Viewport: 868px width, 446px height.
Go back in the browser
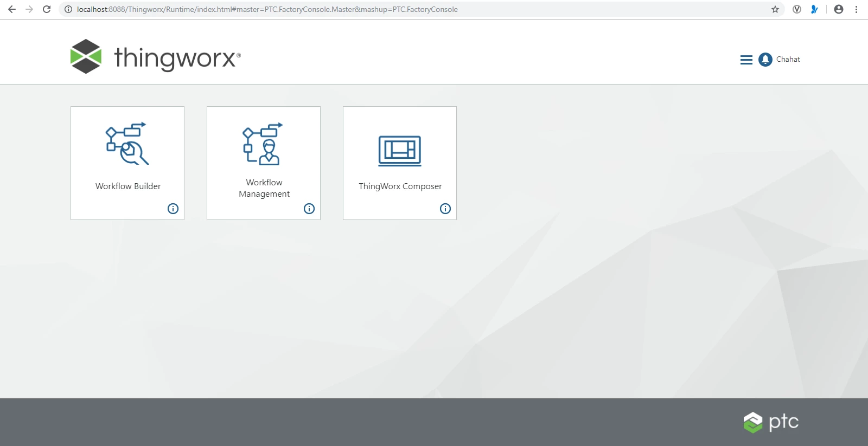click(x=12, y=9)
